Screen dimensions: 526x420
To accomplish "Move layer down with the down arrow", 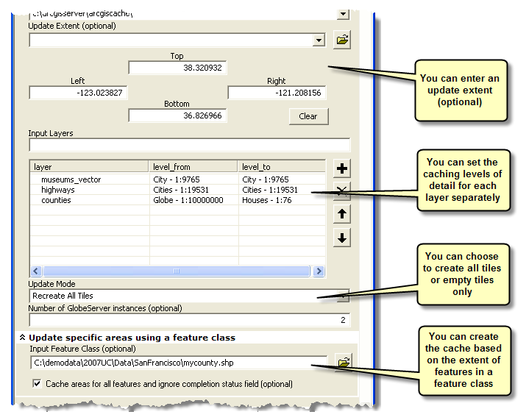I will tap(342, 238).
